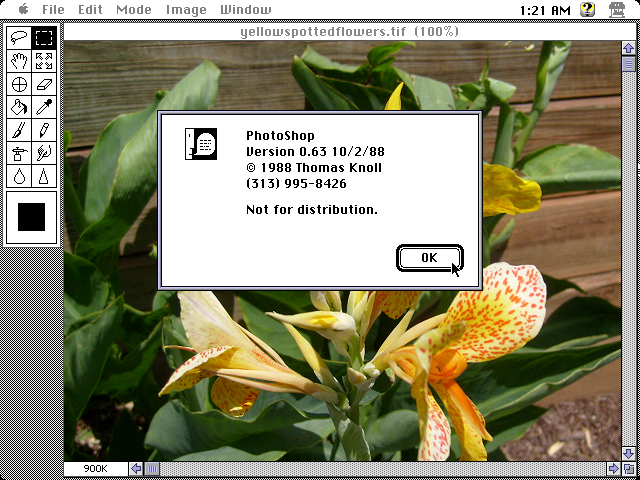Select the Lasso tool
Viewport: 640px width, 480px height.
click(x=19, y=38)
